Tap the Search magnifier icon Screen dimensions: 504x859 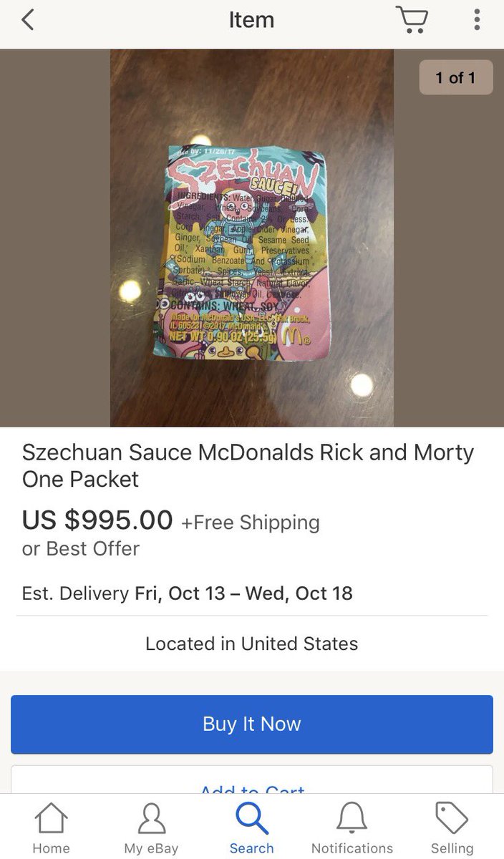(x=252, y=818)
